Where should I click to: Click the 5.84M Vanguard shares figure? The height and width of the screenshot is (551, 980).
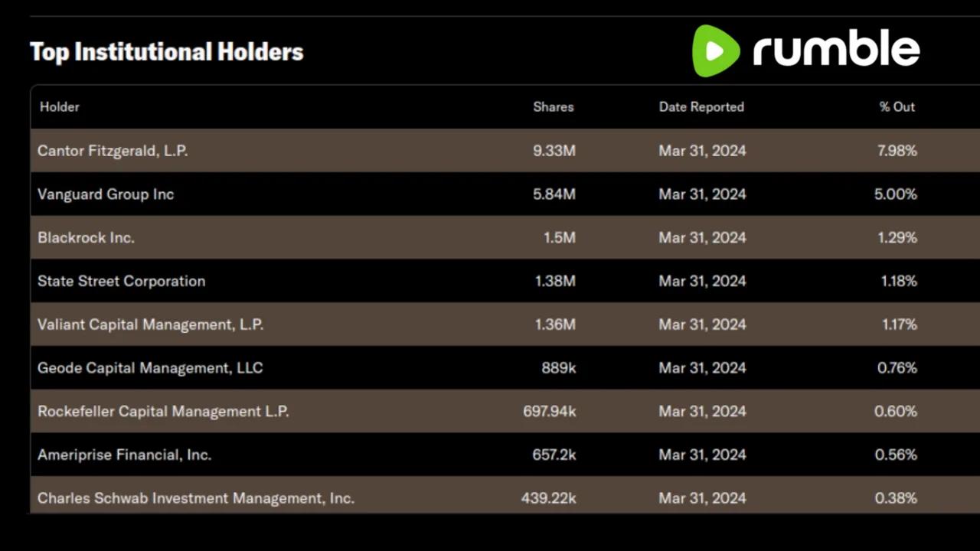point(554,194)
